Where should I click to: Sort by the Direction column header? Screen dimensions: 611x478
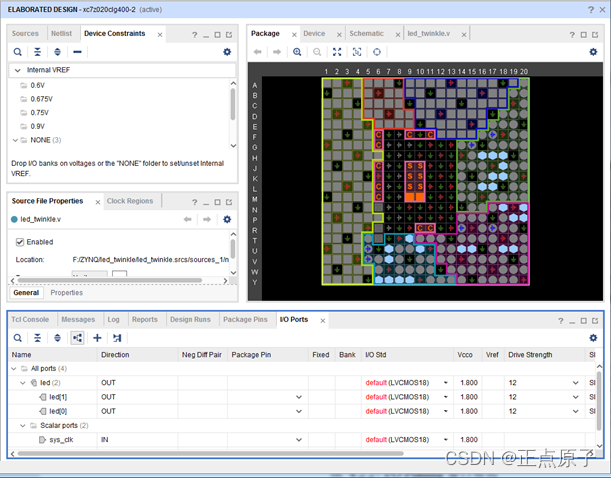(x=137, y=355)
